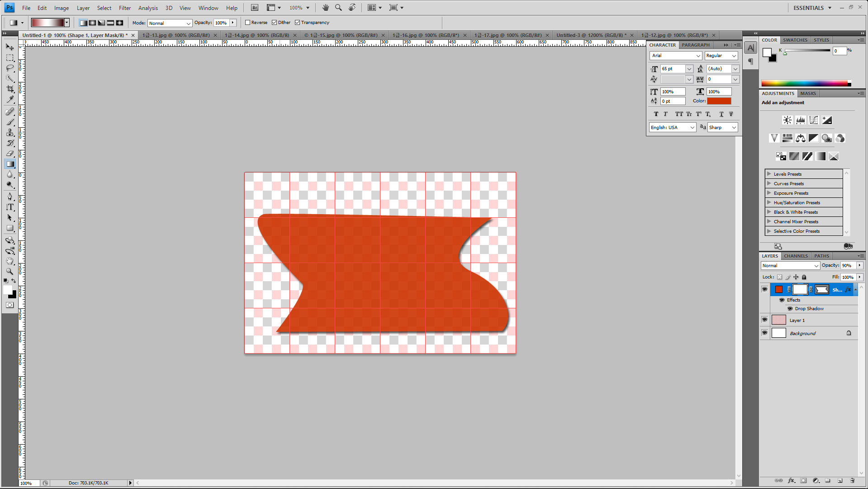This screenshot has height=489, width=868.
Task: Expand the Curves Presets list
Action: click(769, 183)
